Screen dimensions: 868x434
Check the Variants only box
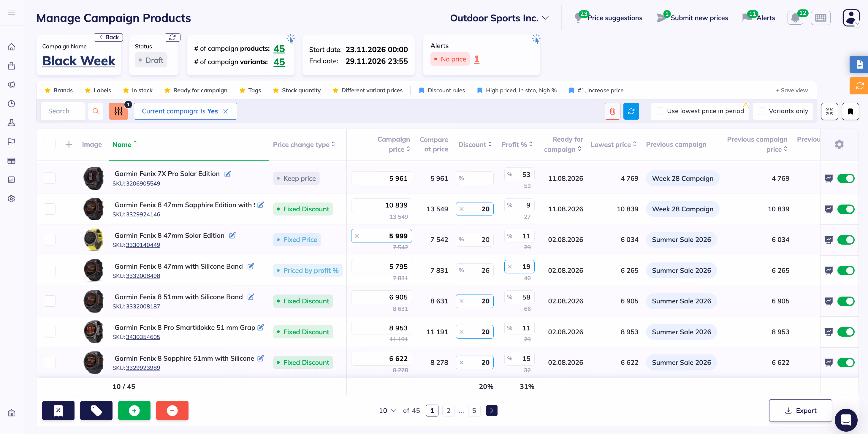coord(761,111)
